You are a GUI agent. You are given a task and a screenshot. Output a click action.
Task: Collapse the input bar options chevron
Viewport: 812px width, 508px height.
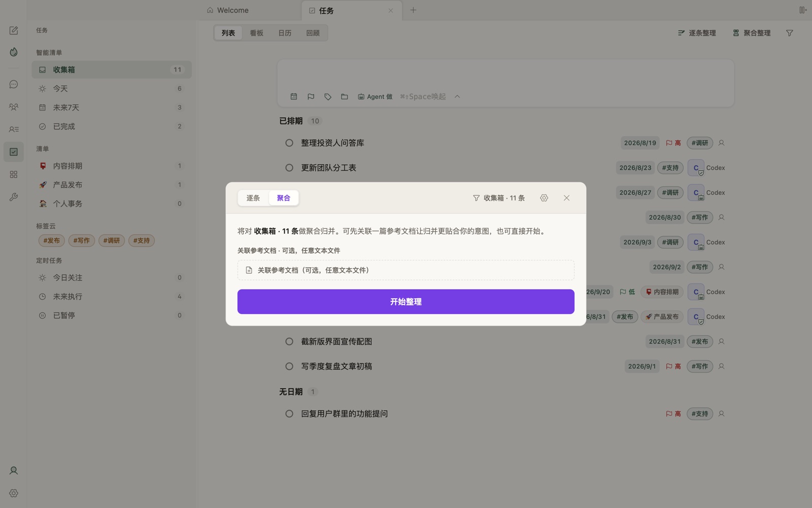[457, 97]
